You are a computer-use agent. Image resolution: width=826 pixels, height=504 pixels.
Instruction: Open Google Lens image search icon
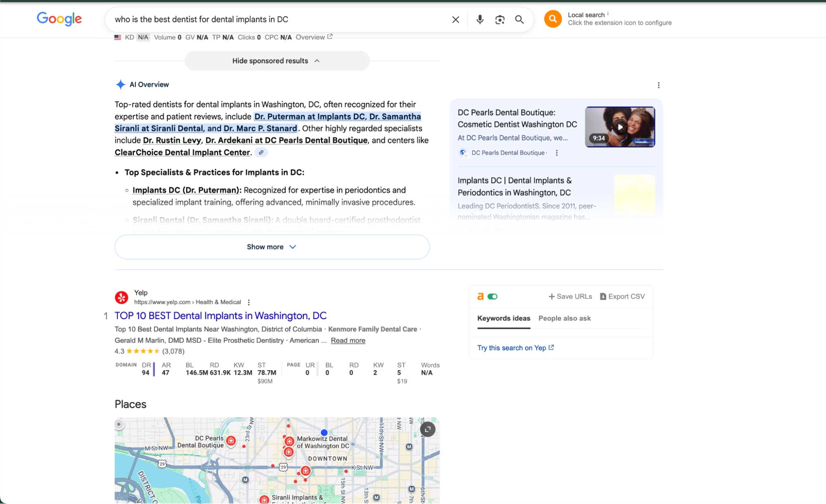(x=500, y=19)
